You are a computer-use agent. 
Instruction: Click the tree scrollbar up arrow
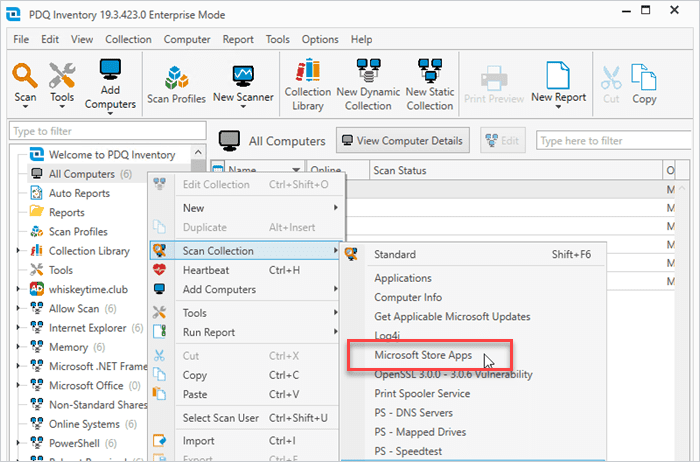tap(198, 152)
